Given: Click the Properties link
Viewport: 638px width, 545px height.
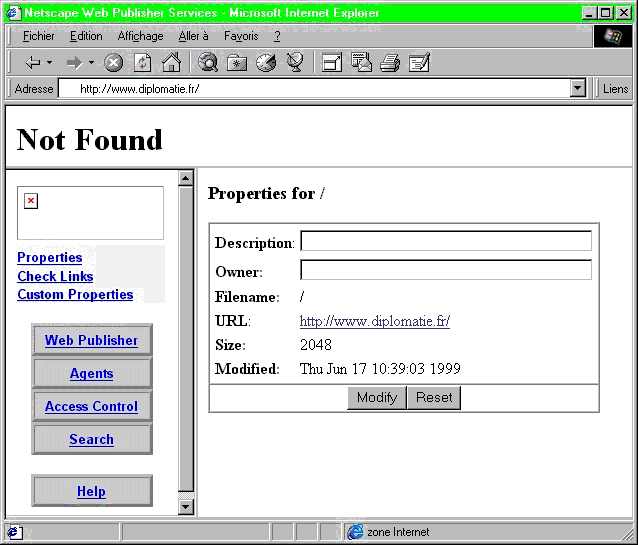Looking at the screenshot, I should click(x=50, y=258).
